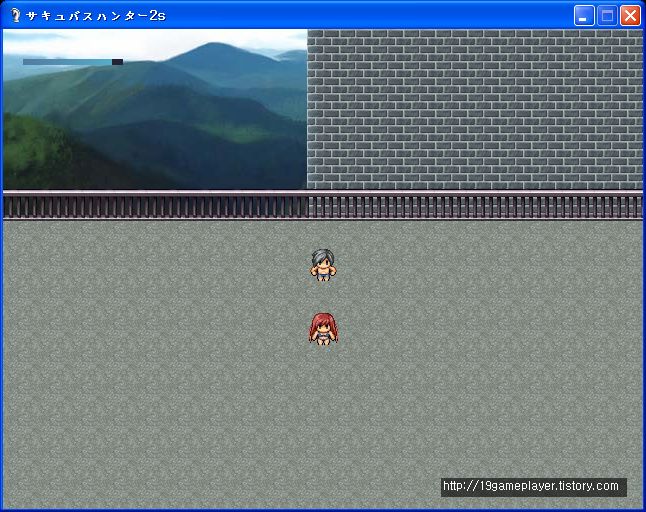This screenshot has width=646, height=512.
Task: Close the サキュバスハンター2s window
Action: (630, 16)
